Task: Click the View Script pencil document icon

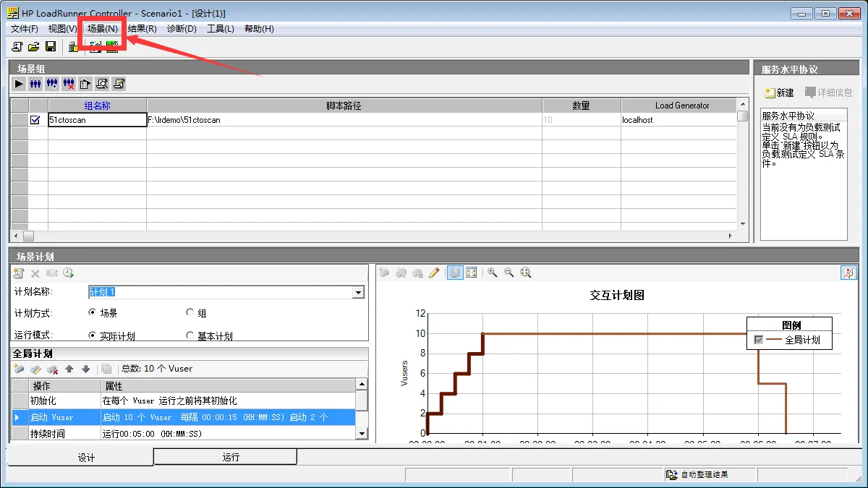Action: pyautogui.click(x=119, y=84)
